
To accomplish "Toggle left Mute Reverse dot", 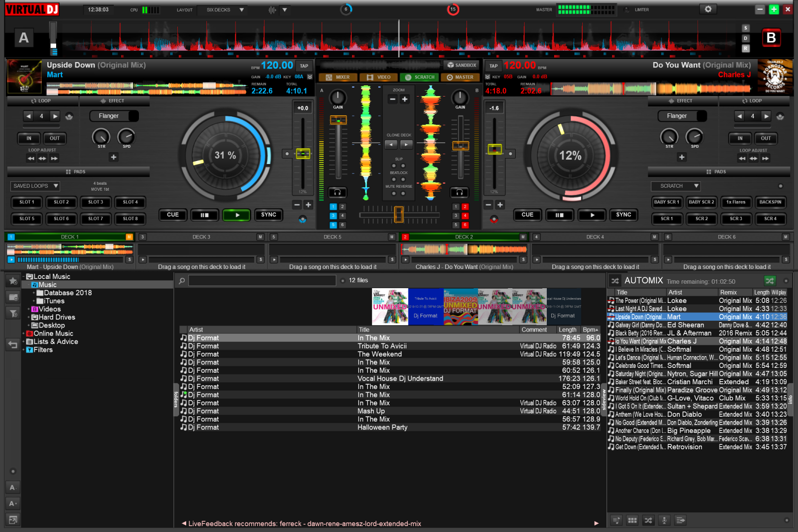I will coord(394,193).
